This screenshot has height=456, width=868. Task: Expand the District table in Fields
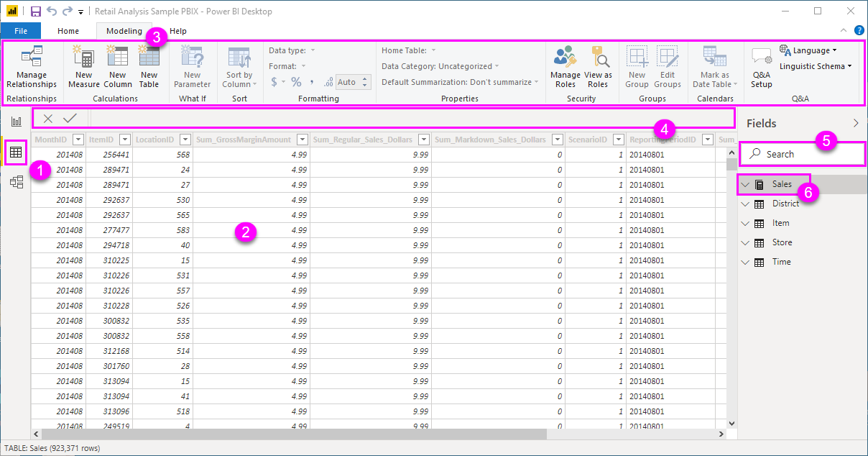(745, 204)
